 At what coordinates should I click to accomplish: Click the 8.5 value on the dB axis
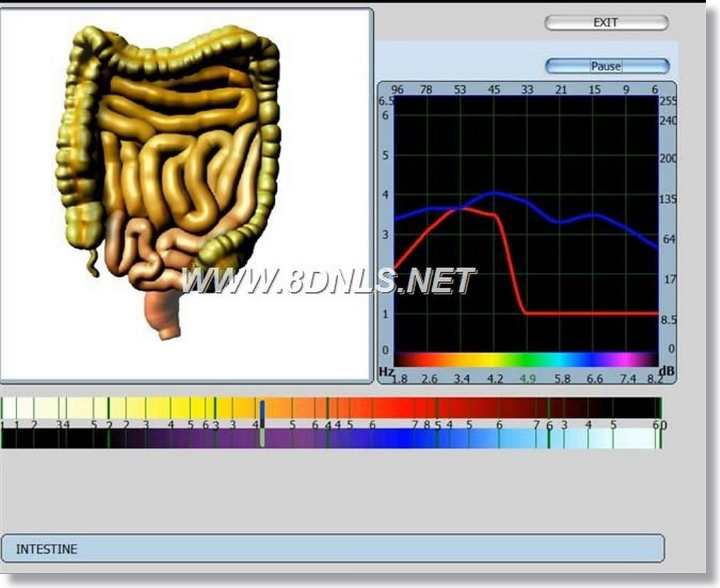click(669, 320)
